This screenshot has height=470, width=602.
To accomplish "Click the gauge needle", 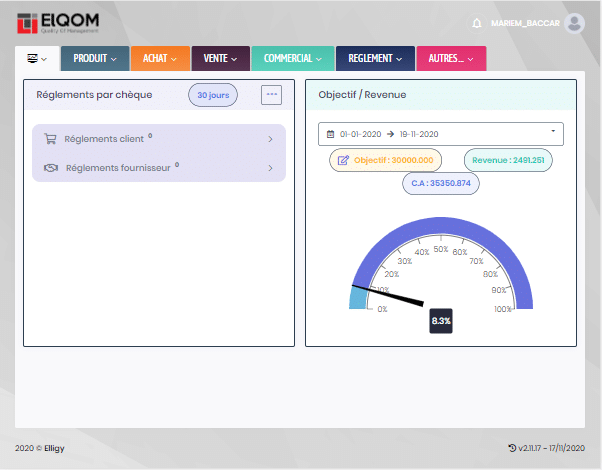I will [388, 295].
